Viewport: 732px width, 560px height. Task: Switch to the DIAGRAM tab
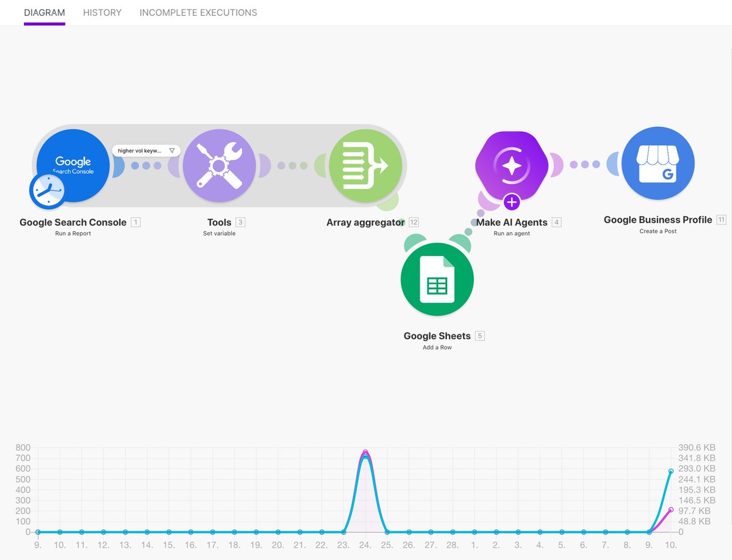(x=45, y=12)
